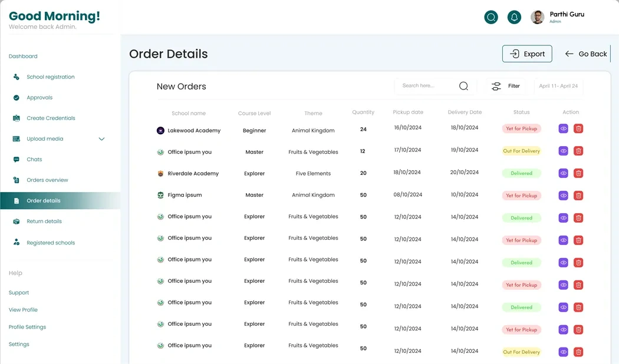Screen dimensions: 619x364
Task: Click the Registered schools sidebar icon
Action: point(16,242)
